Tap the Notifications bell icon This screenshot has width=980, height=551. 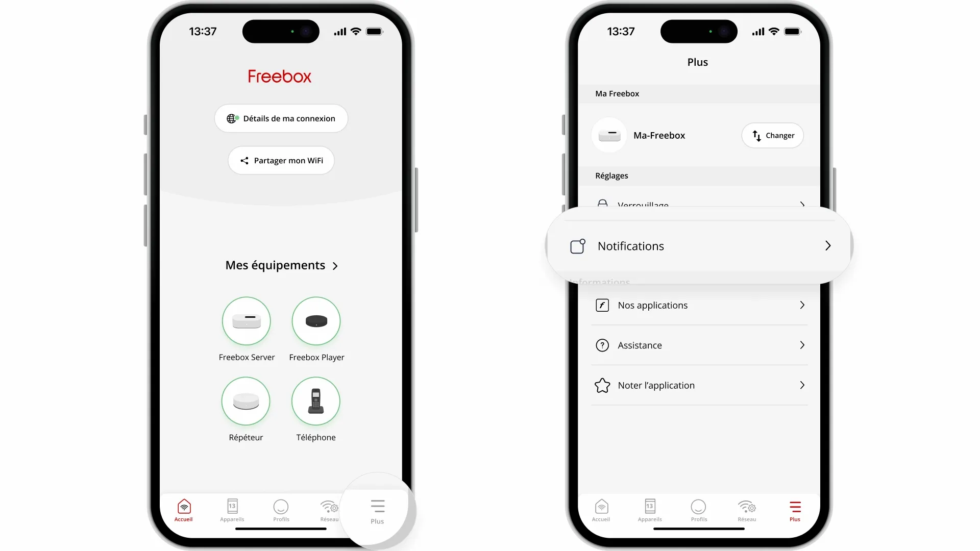[x=577, y=245]
